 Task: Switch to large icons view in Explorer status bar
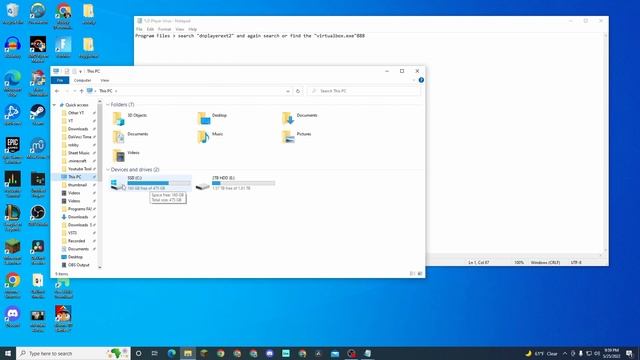[x=420, y=273]
